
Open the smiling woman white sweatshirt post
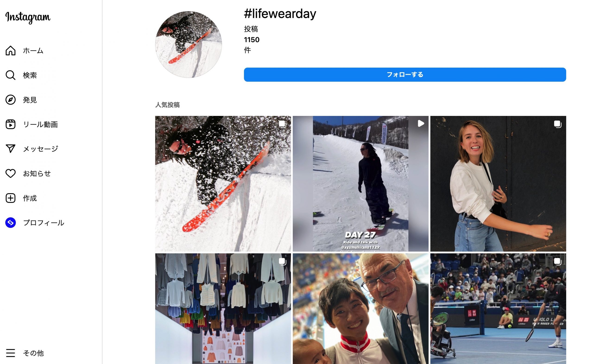click(498, 184)
